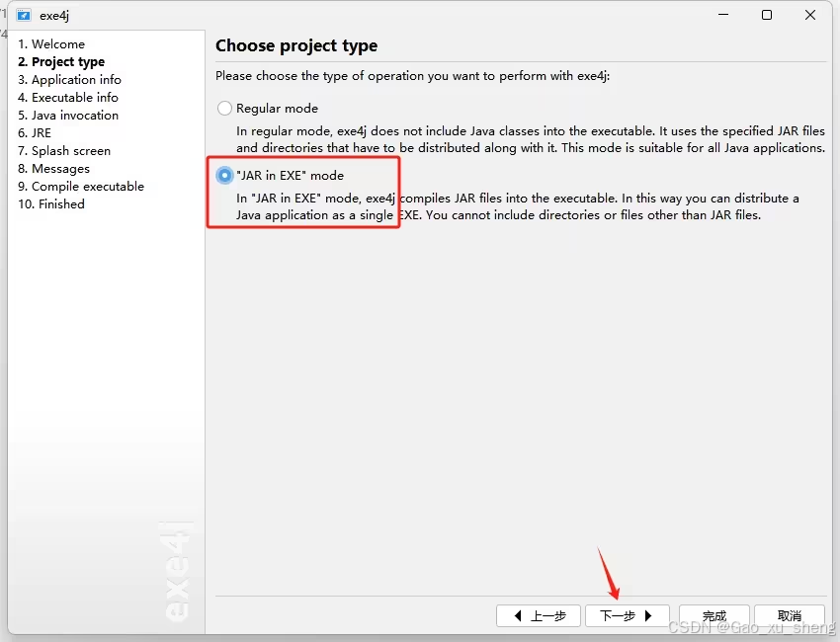Open the Executable info step

click(68, 97)
